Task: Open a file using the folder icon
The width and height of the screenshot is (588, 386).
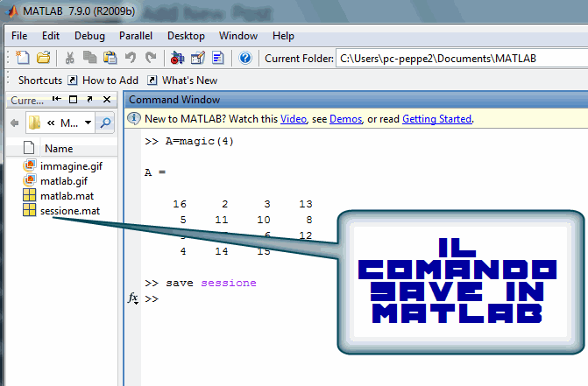Action: [x=44, y=58]
